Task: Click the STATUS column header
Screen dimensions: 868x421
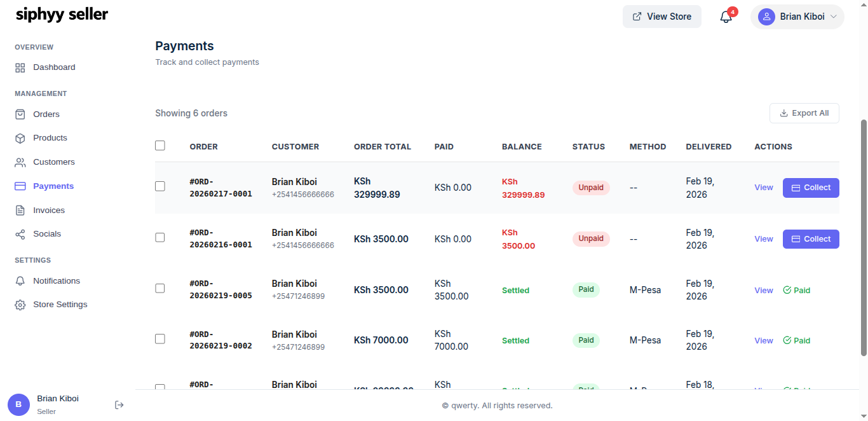Action: coord(588,146)
